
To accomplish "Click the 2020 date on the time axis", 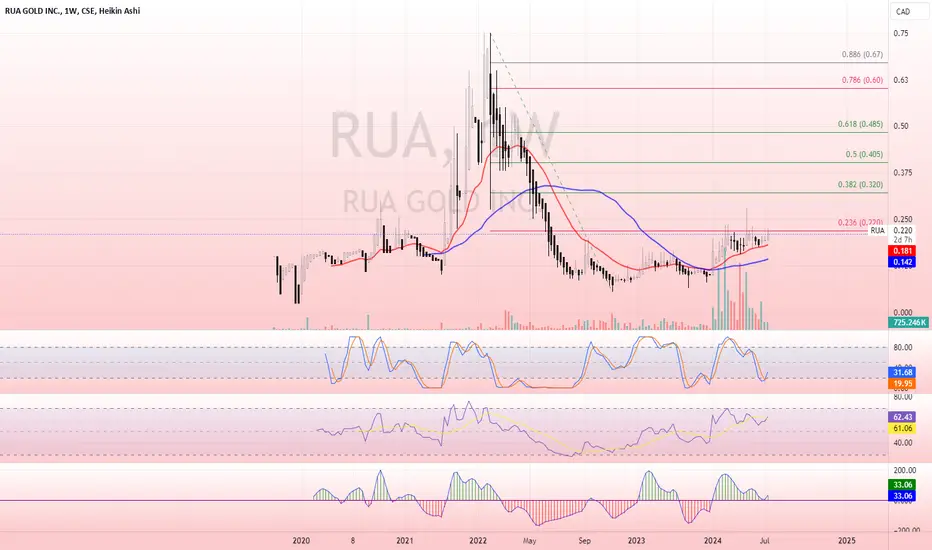I will [301, 540].
